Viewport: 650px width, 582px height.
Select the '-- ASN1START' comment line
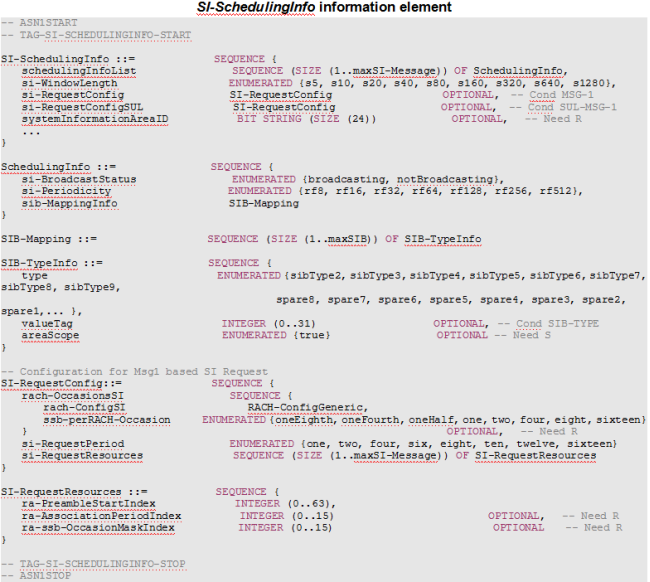pos(39,23)
